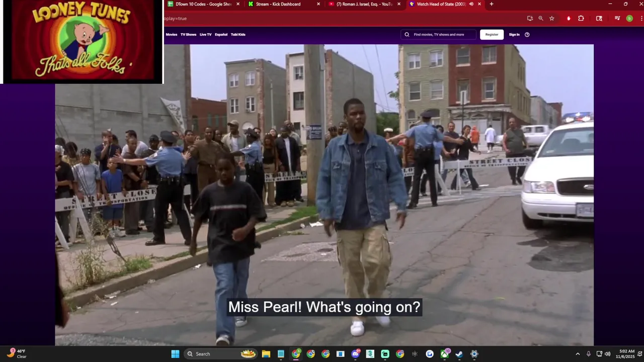Click the microphone icon in system tray
Viewport: 644px width, 362px height.
[x=588, y=354]
